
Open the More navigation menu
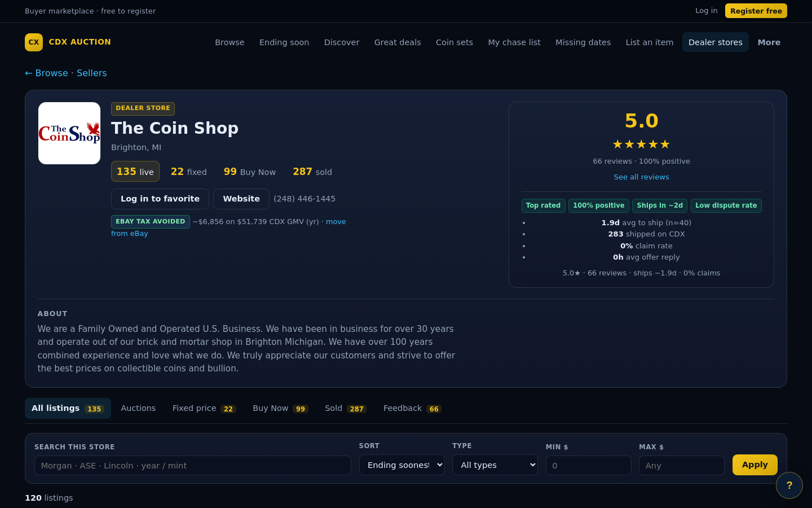pos(769,42)
